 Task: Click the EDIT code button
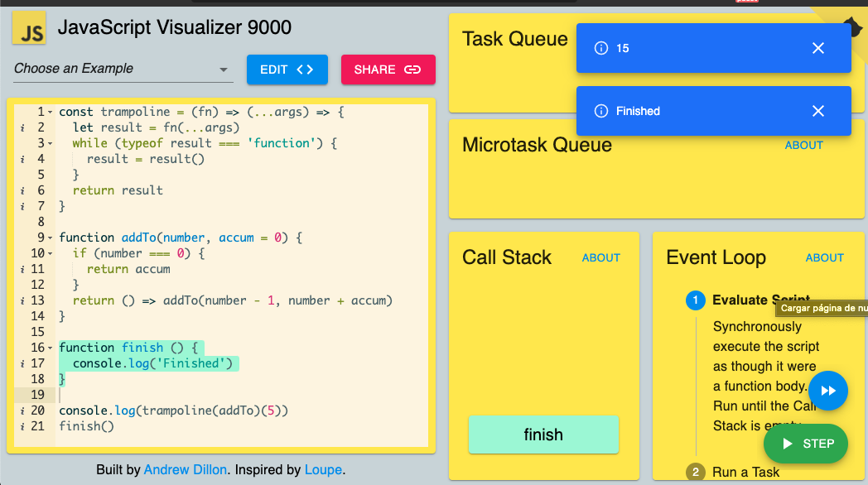pos(287,70)
